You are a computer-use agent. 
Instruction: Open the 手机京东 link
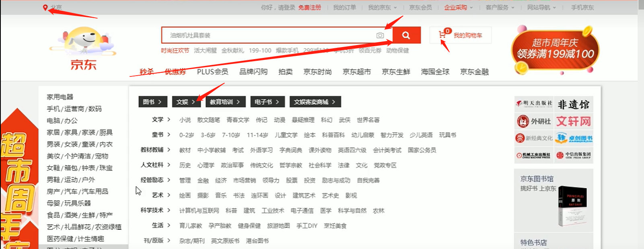click(582, 7)
